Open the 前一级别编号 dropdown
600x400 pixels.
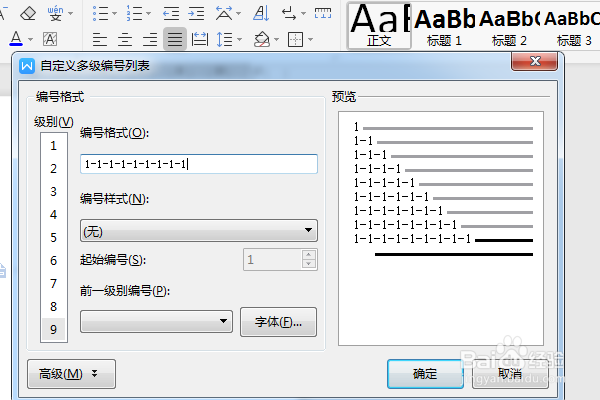click(156, 322)
